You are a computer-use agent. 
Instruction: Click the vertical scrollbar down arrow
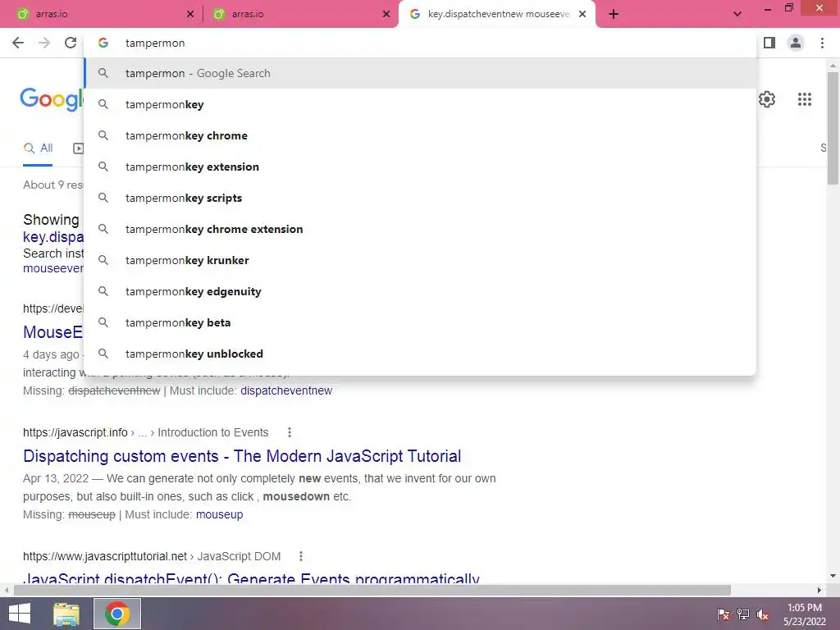click(x=833, y=576)
